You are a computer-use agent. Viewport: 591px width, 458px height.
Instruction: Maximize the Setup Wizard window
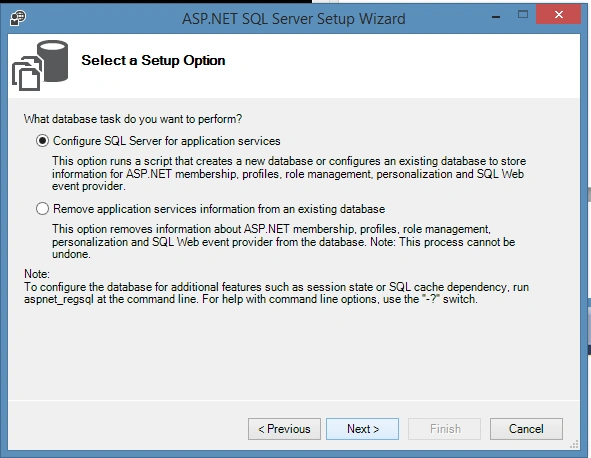(523, 15)
